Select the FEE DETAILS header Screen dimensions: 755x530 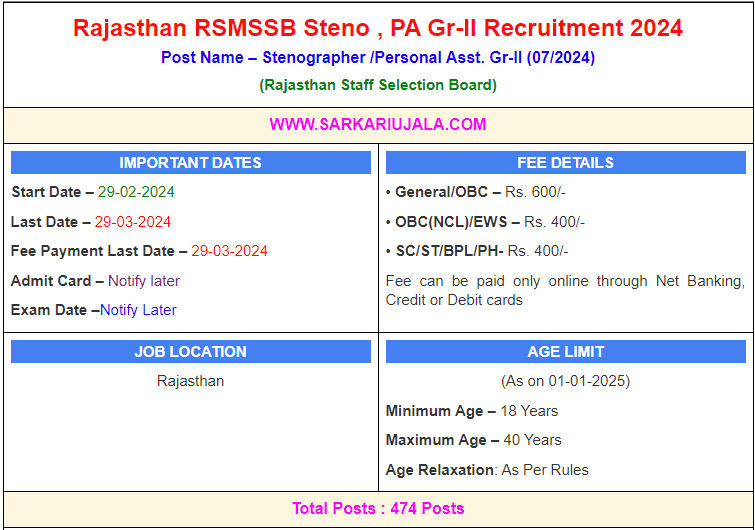[565, 163]
